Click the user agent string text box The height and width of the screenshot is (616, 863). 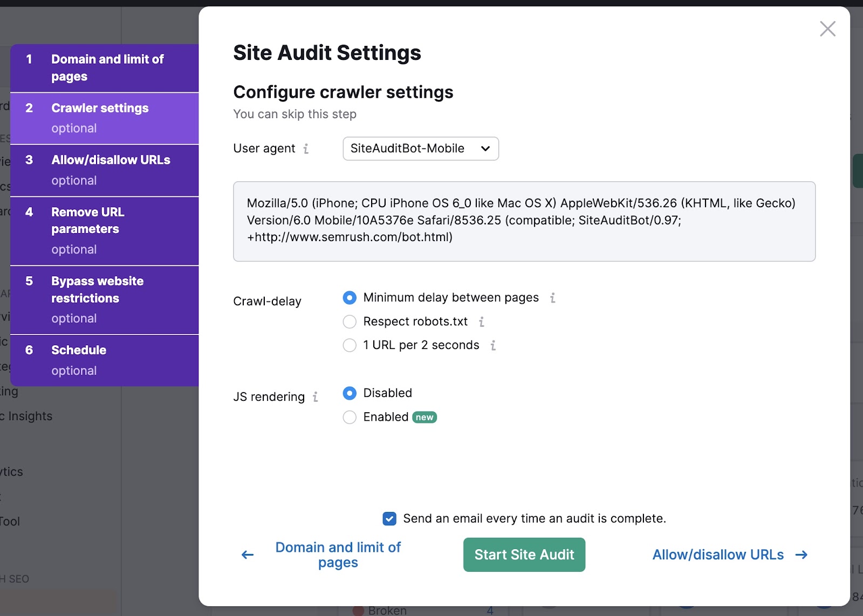[524, 220]
